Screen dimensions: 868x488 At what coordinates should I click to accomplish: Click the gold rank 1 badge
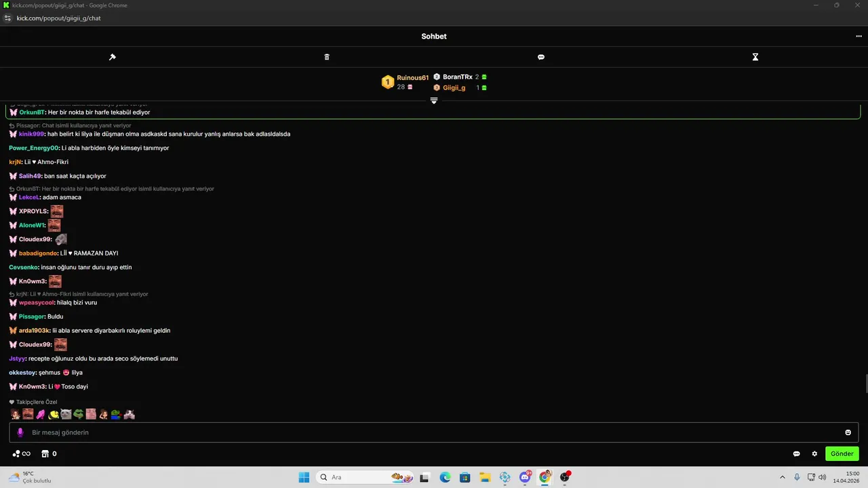(x=388, y=83)
